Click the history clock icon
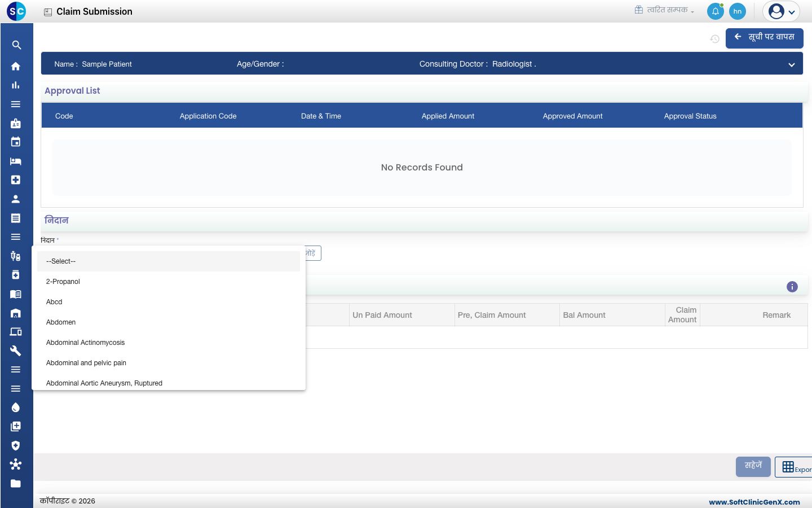812x508 pixels. coord(714,39)
